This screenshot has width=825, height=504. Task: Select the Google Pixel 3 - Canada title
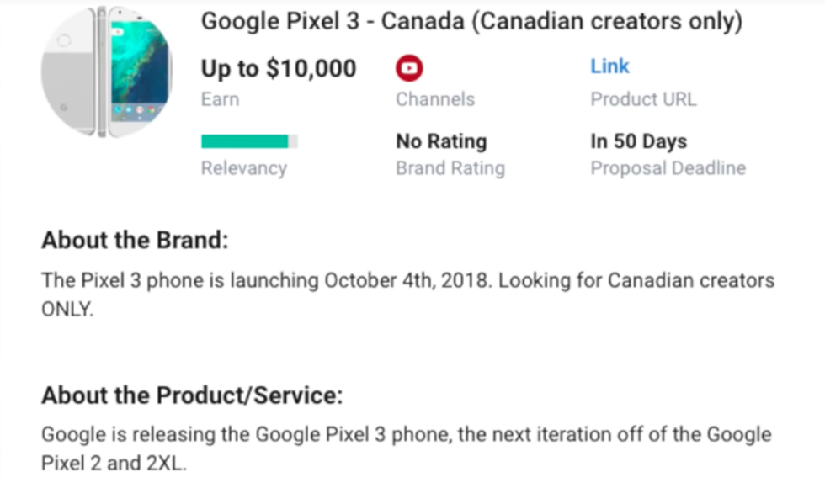click(471, 22)
